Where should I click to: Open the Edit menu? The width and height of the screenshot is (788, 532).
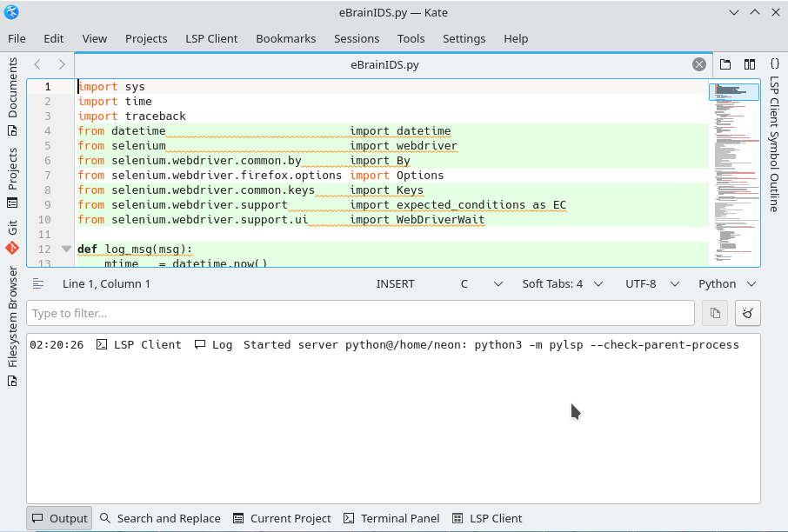tap(54, 38)
